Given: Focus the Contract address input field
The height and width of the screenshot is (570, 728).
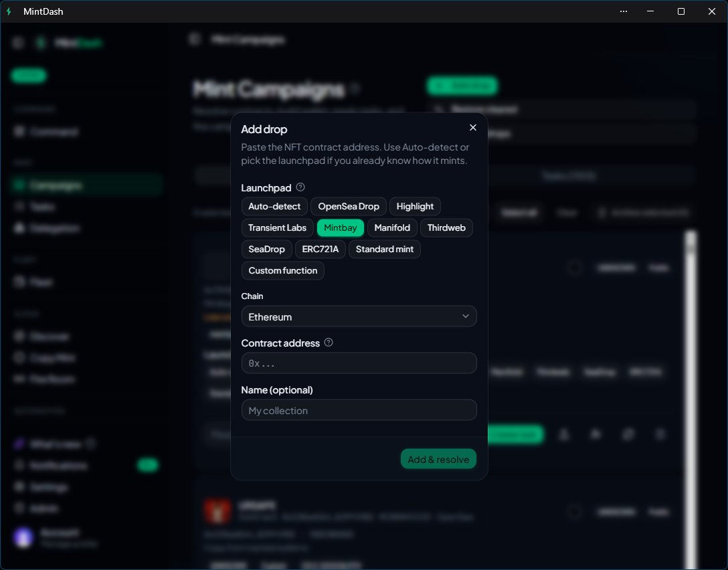Looking at the screenshot, I should tap(359, 363).
